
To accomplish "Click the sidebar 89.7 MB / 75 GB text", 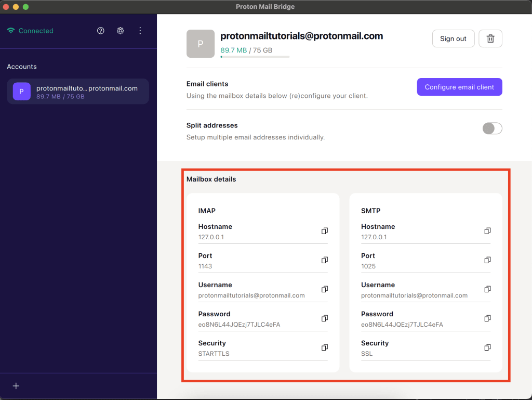I will 60,96.
